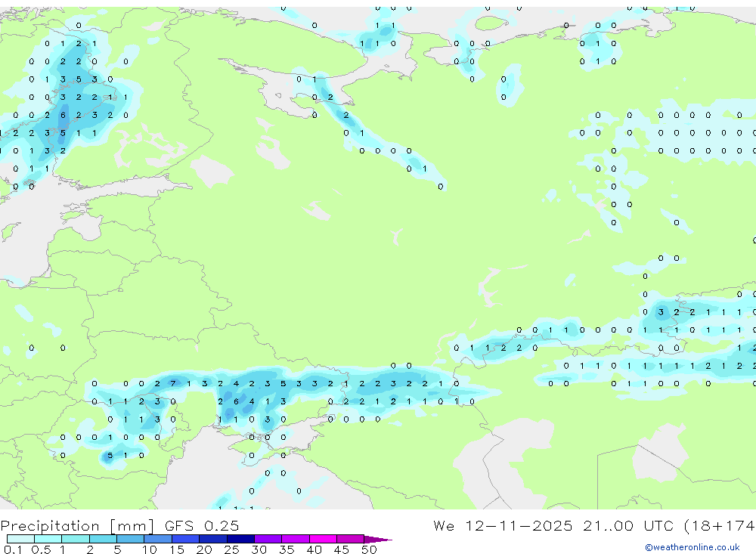
Task: Select the 1–2 mm legend swatch
Action: (76, 539)
